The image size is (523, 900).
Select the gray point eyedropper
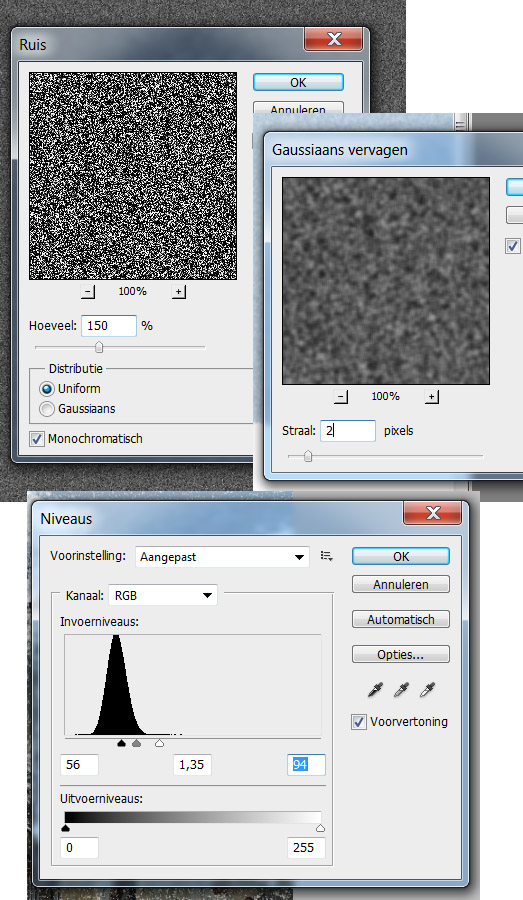pos(401,689)
